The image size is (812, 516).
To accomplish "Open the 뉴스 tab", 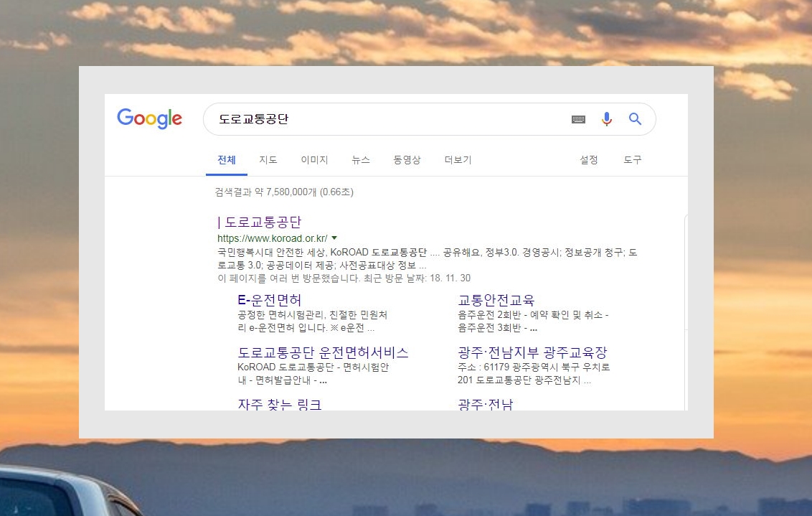I will [361, 160].
